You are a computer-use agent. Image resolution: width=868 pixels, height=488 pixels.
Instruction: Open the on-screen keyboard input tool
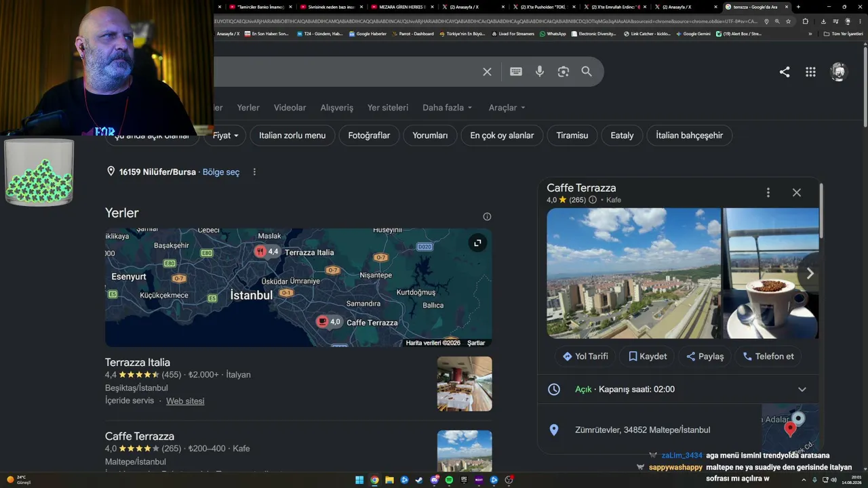click(x=516, y=72)
